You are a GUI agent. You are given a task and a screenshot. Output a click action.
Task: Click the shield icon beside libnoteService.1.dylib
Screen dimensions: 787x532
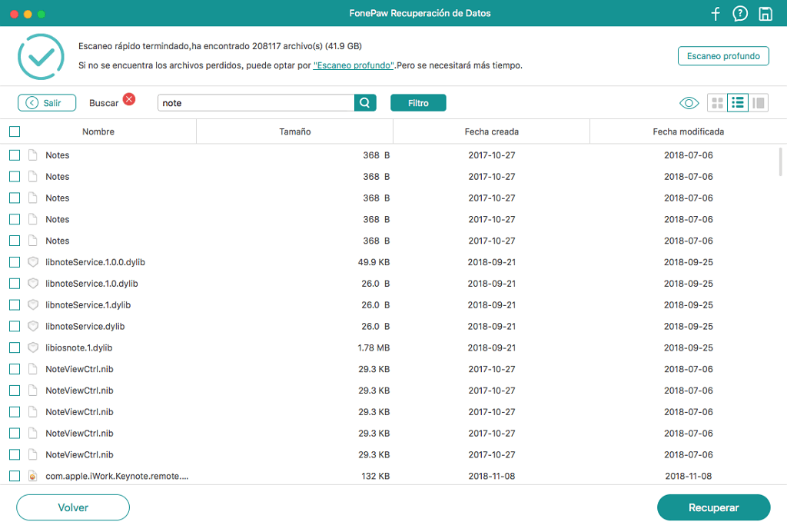click(32, 304)
